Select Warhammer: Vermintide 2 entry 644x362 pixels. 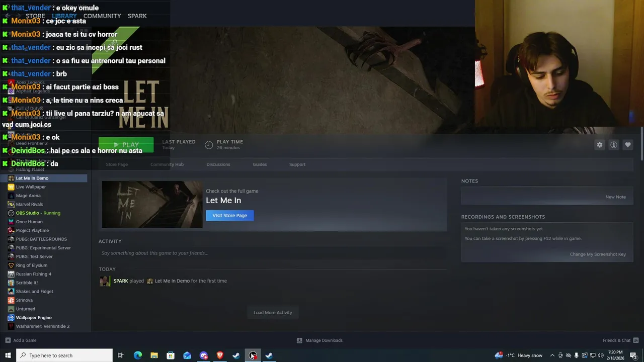(44, 326)
